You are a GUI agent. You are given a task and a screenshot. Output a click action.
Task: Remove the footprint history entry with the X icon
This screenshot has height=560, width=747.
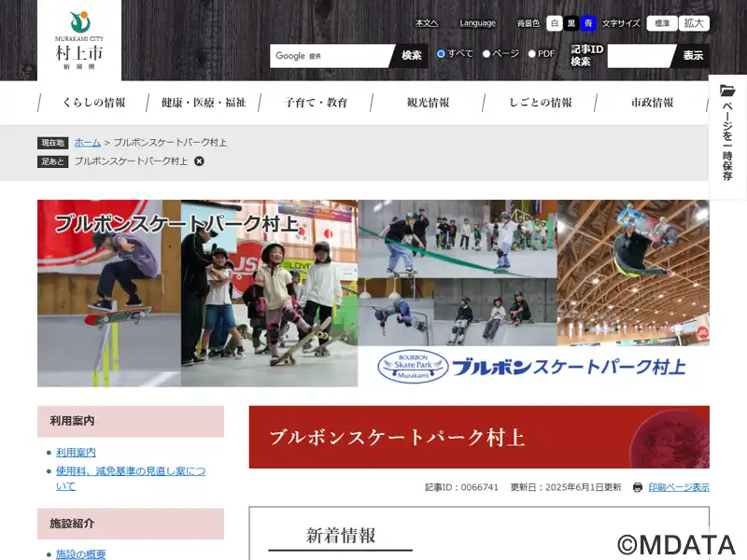tap(199, 161)
